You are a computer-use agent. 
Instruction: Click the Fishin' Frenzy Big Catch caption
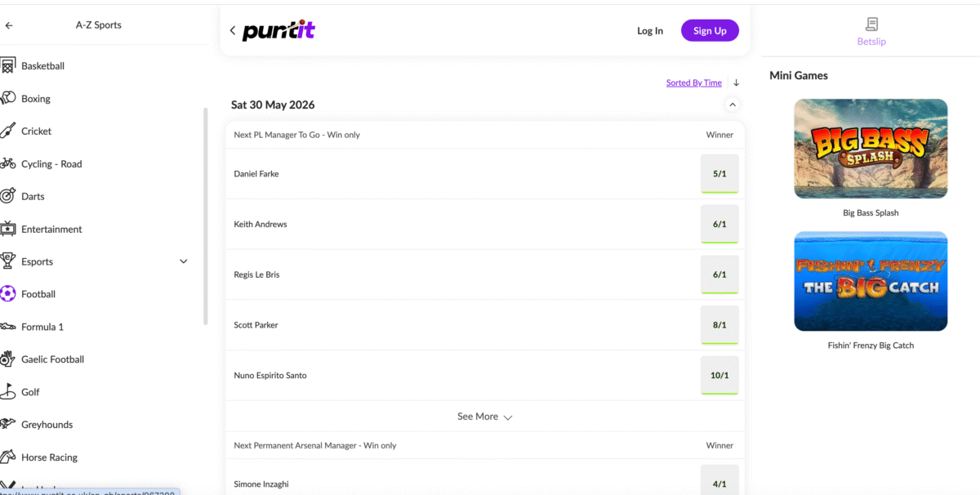[871, 346]
